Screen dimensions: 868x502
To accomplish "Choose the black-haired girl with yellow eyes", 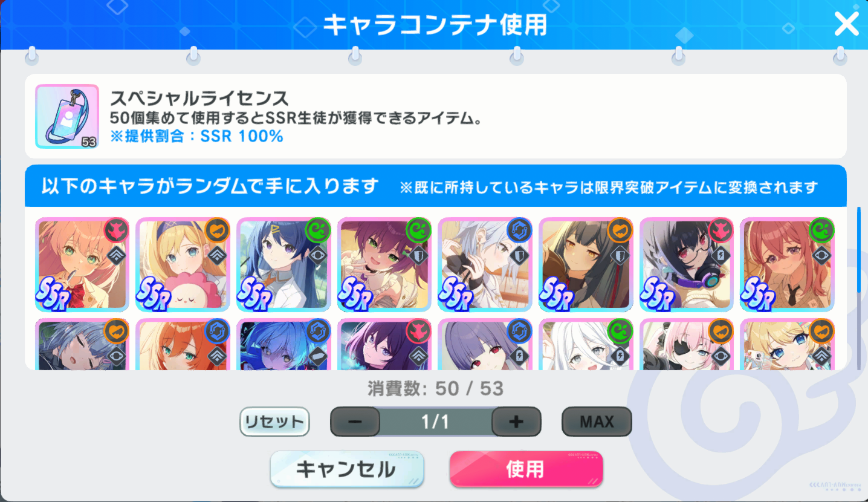I will 586,265.
